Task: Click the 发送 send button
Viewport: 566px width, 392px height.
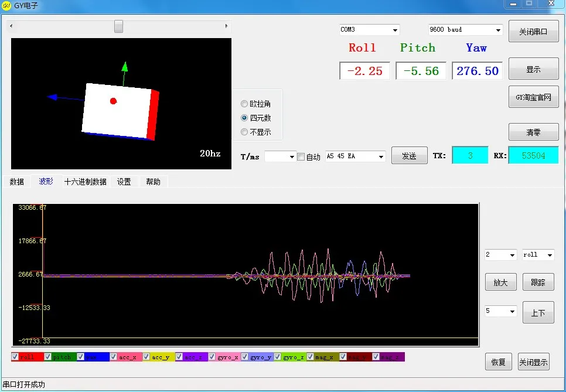Action: point(410,156)
